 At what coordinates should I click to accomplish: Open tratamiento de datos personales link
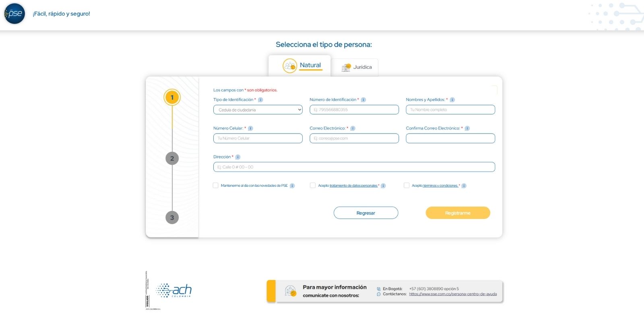[x=353, y=186]
